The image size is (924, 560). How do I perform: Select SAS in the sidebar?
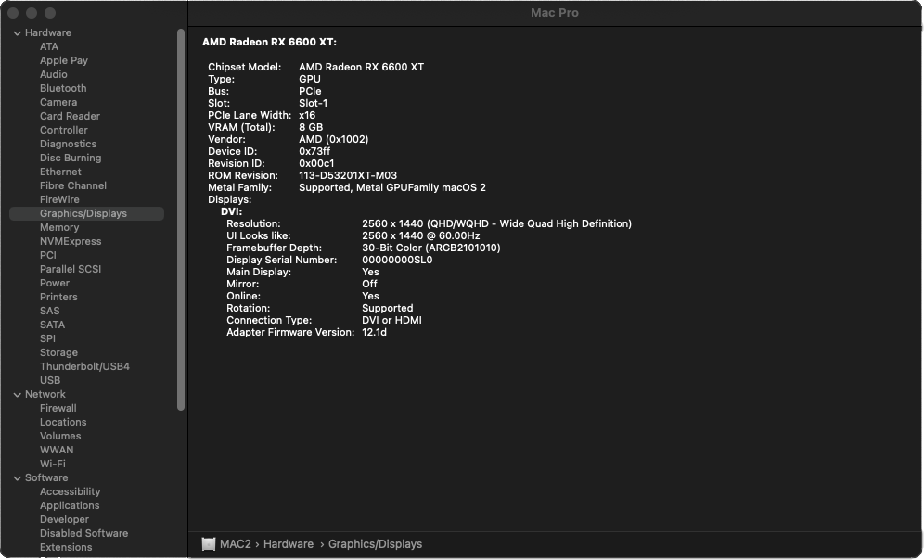49,311
